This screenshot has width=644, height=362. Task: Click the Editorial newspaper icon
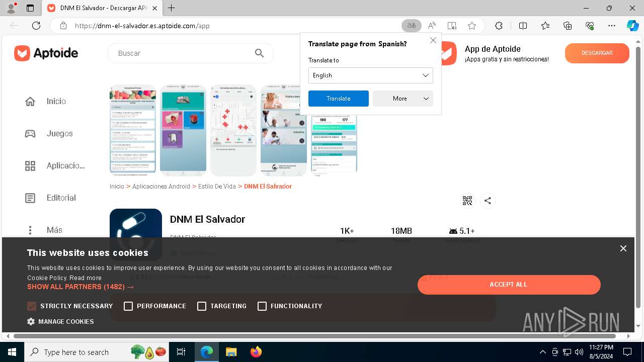click(30, 198)
